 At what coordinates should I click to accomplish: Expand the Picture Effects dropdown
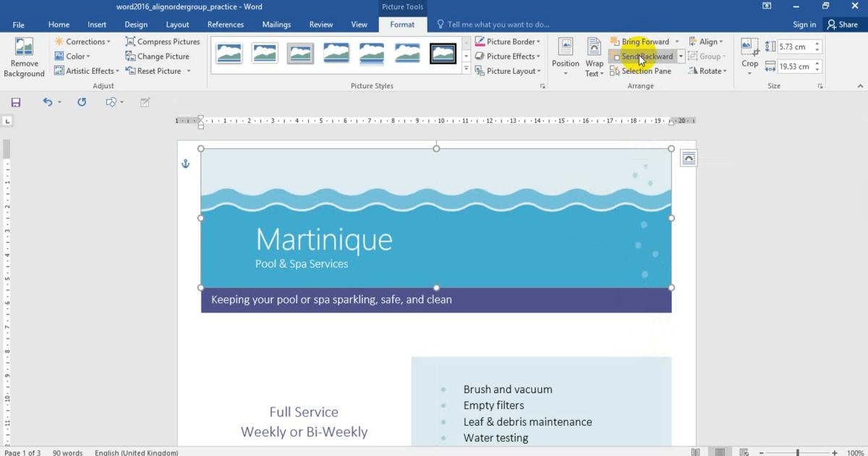pos(508,56)
